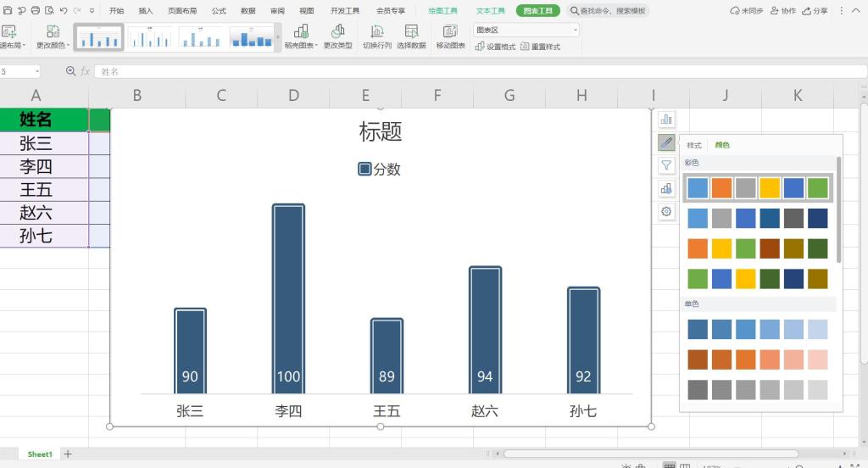868x468 pixels.
Task: Open the 图表区 chart element combo box
Action: click(x=526, y=30)
